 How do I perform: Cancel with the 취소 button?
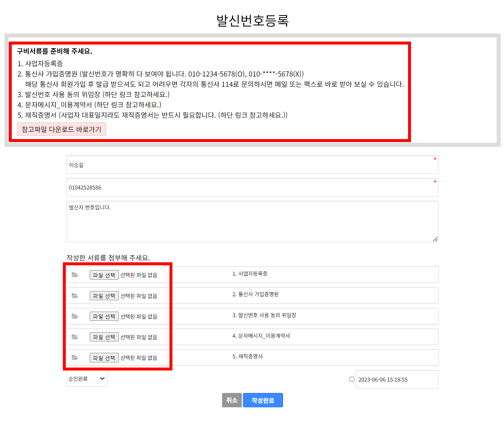[232, 400]
